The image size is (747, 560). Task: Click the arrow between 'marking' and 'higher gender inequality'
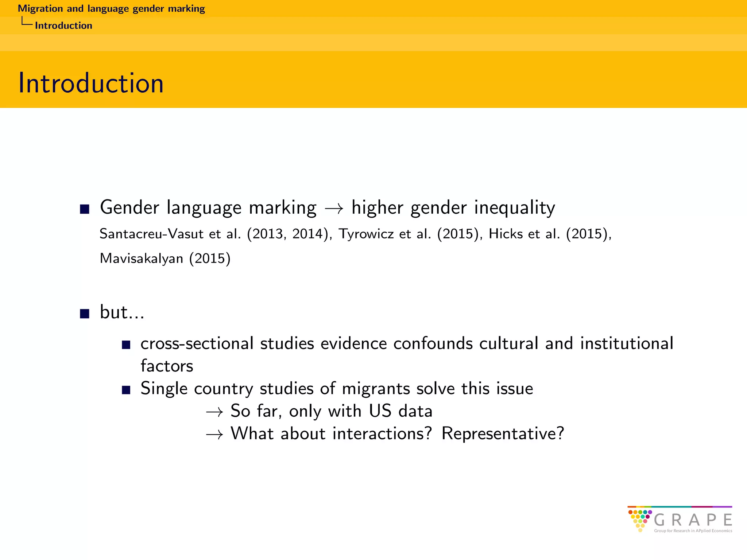click(x=334, y=209)
